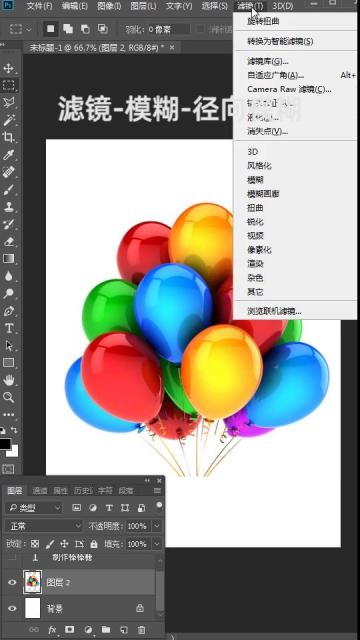The height and width of the screenshot is (640, 360).
Task: Open the blend mode 正常 dropdown
Action: click(x=44, y=526)
